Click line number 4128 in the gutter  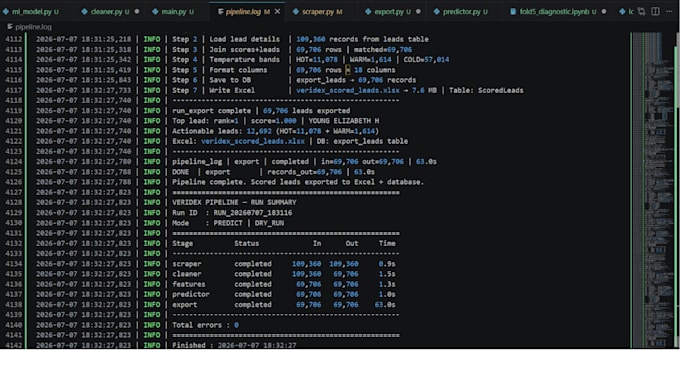click(13, 202)
